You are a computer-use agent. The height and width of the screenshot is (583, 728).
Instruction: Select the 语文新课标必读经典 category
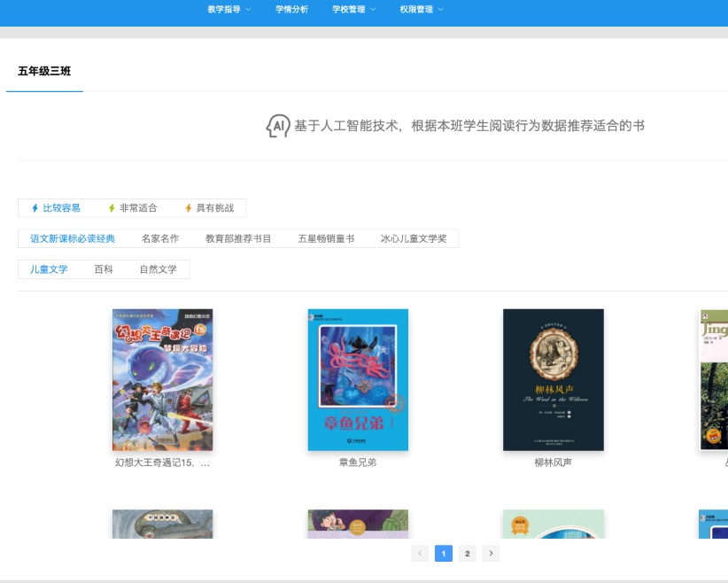73,238
